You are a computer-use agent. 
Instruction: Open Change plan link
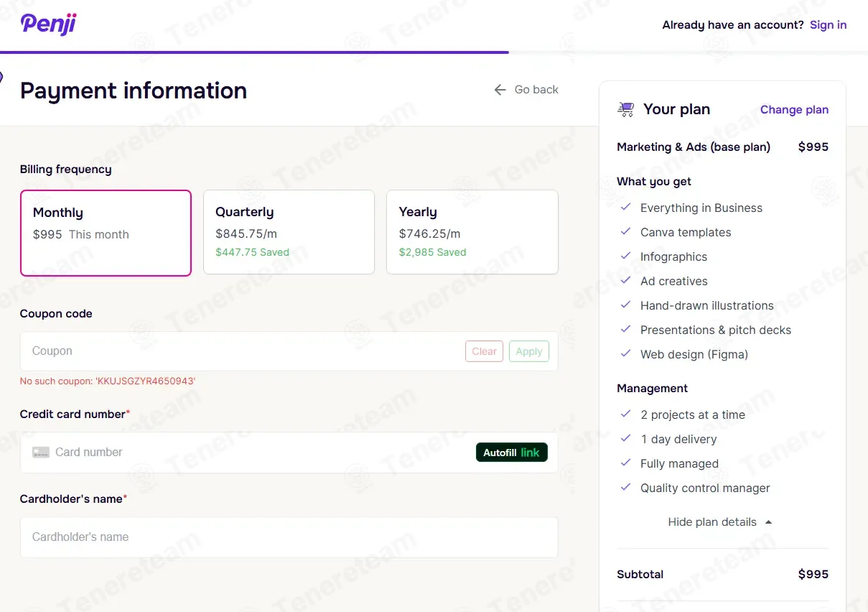[x=794, y=110]
